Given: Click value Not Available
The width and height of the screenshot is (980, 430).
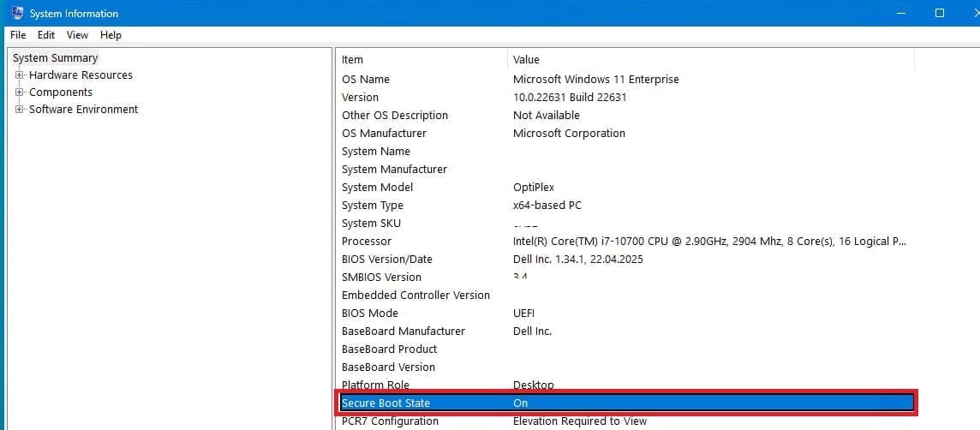Looking at the screenshot, I should 547,116.
